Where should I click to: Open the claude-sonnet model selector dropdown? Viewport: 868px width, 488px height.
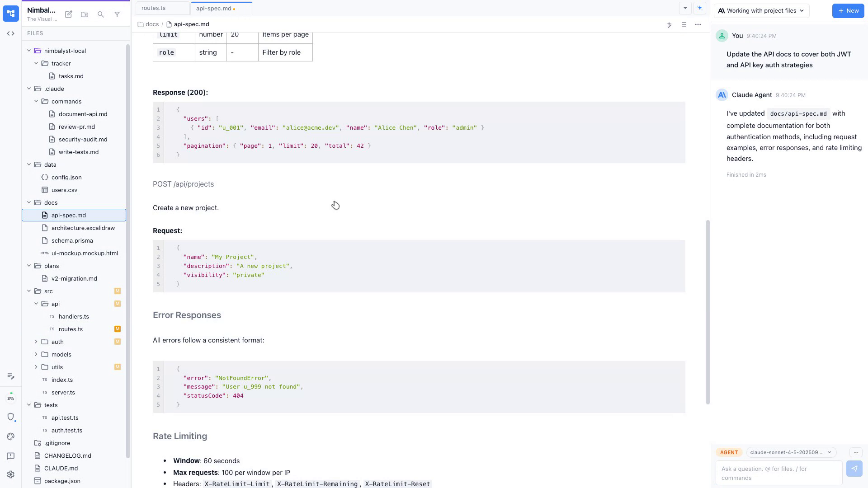click(x=790, y=452)
